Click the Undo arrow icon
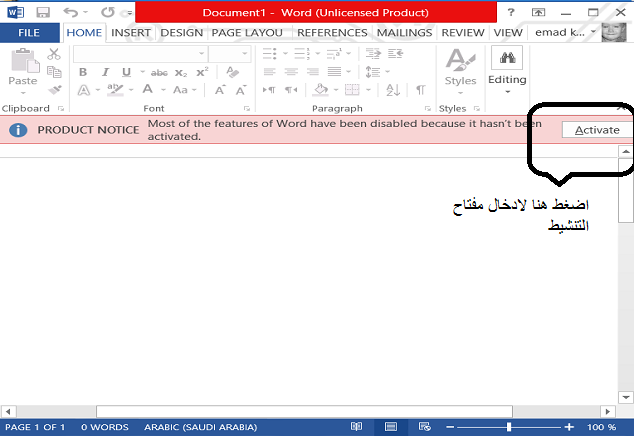 [71, 12]
